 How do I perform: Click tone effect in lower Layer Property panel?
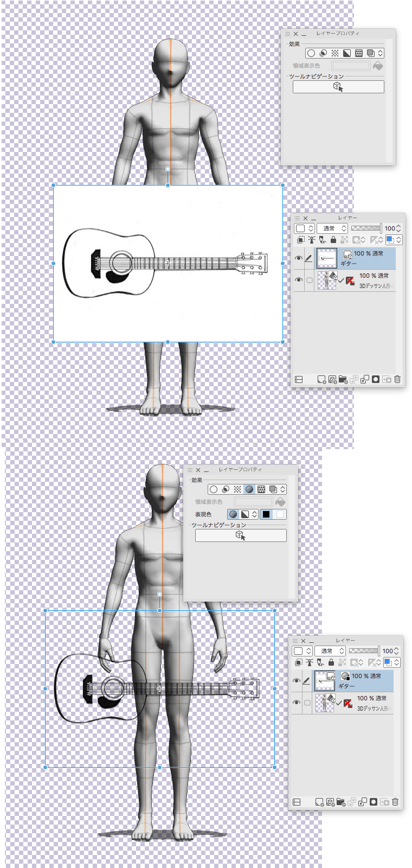237,489
